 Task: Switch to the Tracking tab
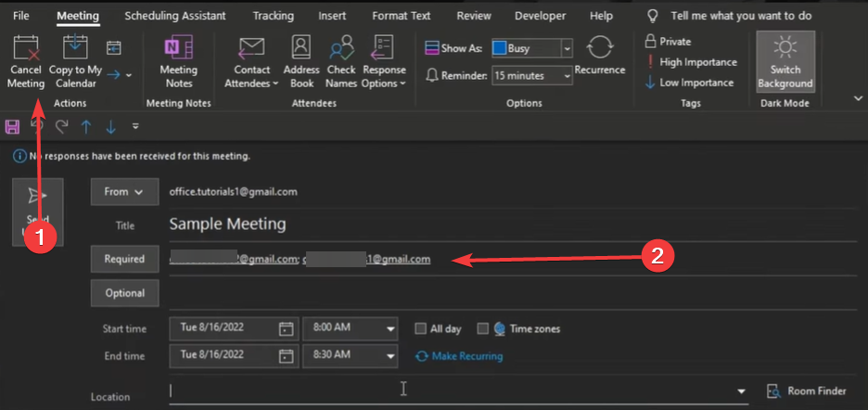(274, 16)
